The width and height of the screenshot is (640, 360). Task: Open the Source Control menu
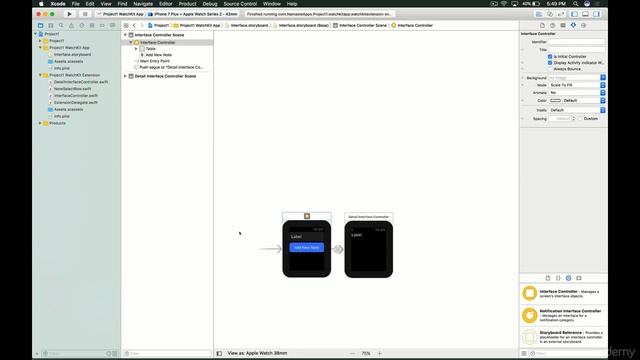(x=240, y=4)
